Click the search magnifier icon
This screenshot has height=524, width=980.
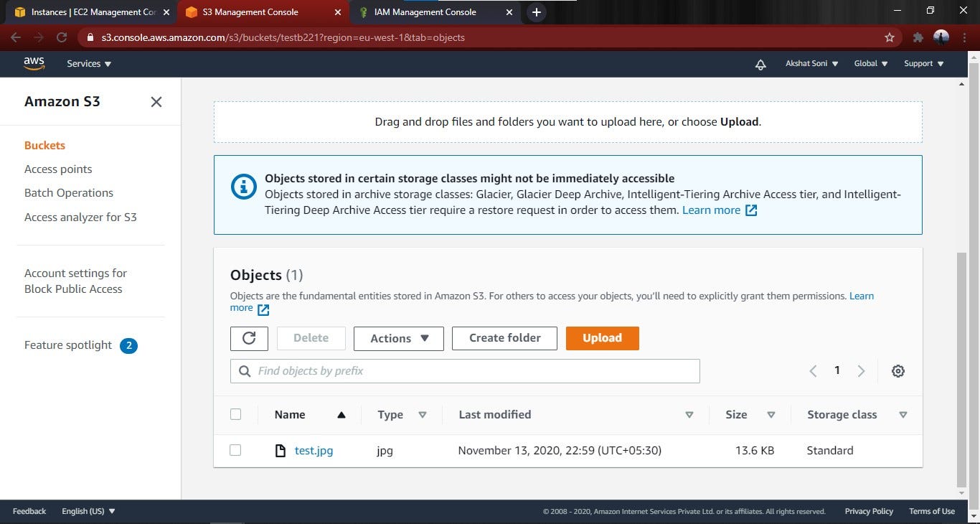(243, 371)
